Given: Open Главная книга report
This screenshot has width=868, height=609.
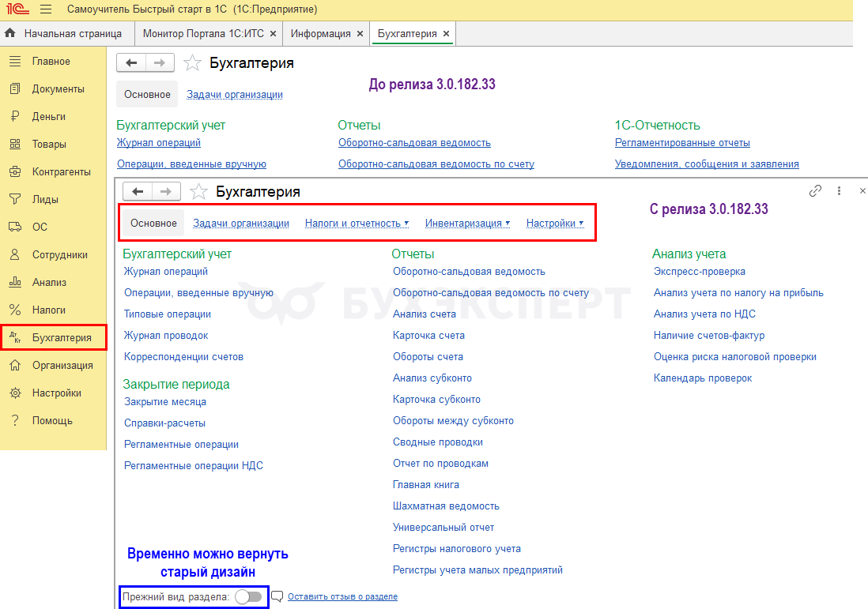Looking at the screenshot, I should coord(425,484).
